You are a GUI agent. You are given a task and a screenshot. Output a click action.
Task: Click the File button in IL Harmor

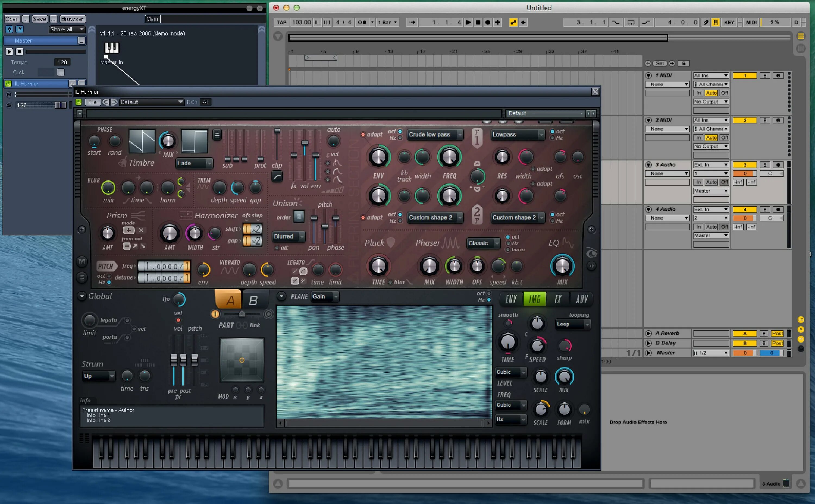point(92,102)
